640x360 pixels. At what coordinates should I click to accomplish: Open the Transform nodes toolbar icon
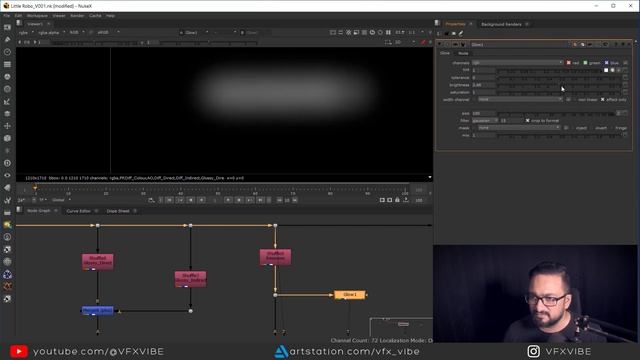click(7, 126)
